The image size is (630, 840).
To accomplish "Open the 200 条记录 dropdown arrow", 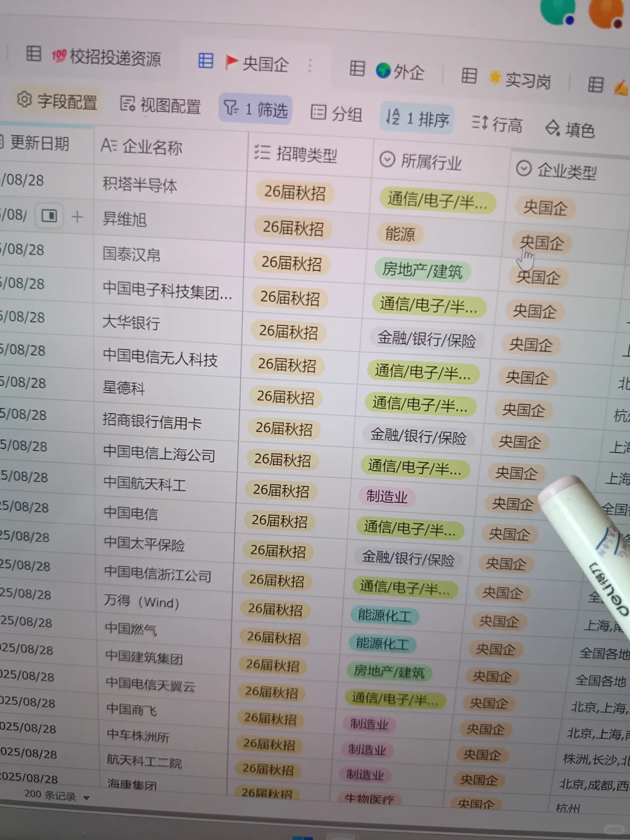I will pos(87,797).
